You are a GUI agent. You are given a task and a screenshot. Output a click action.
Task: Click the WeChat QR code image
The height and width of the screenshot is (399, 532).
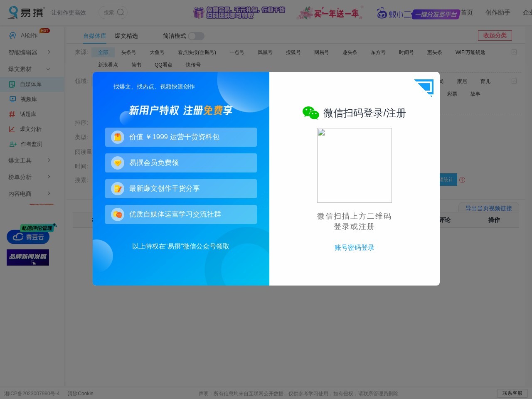click(354, 165)
